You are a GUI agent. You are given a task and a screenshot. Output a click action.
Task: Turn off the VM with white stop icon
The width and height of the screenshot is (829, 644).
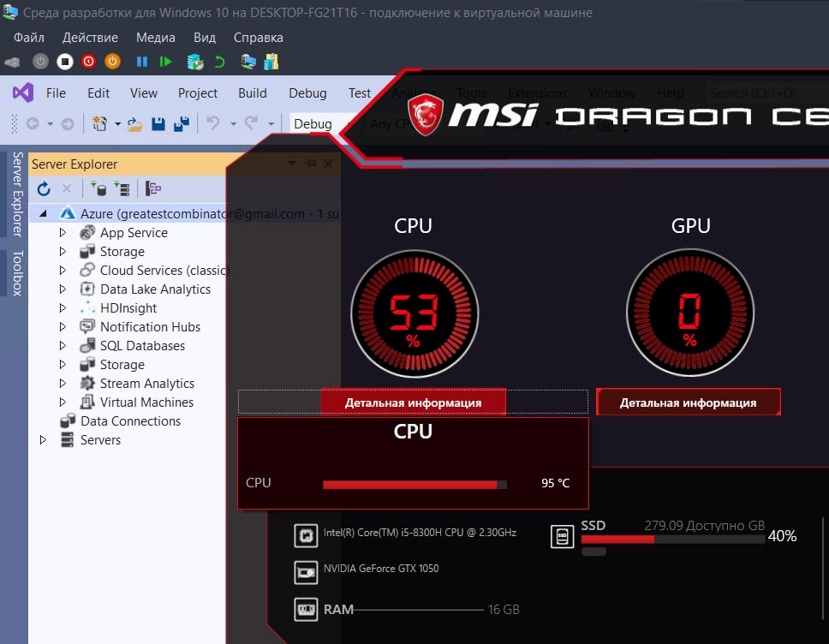coord(65,62)
